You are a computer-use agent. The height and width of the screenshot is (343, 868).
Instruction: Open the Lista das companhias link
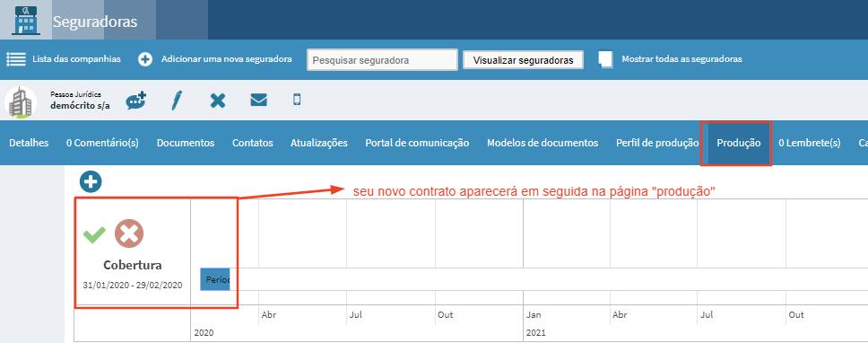point(76,58)
